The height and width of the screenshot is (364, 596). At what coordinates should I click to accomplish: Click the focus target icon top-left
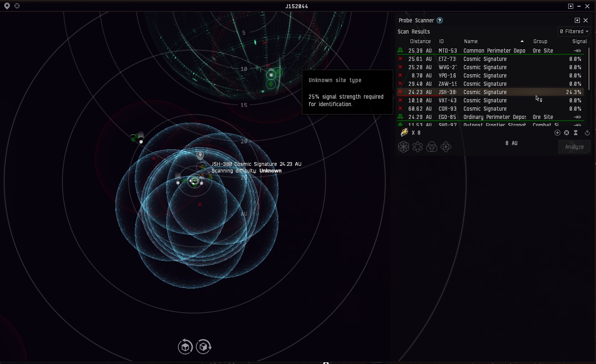tap(17, 6)
